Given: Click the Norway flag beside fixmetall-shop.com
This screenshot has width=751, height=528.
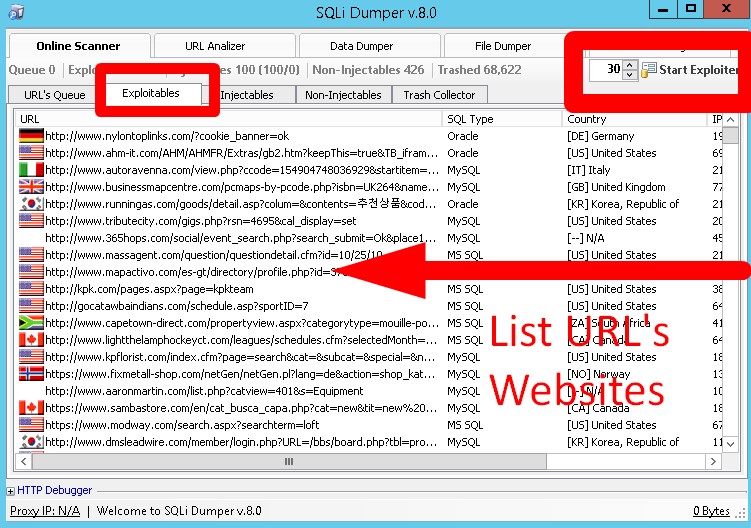Looking at the screenshot, I should [x=31, y=374].
